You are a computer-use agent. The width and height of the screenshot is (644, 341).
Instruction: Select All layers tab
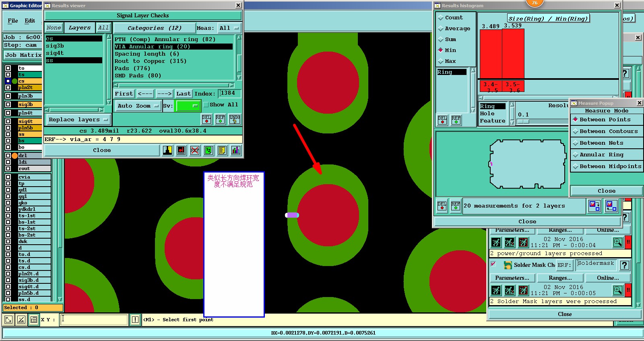(x=103, y=28)
